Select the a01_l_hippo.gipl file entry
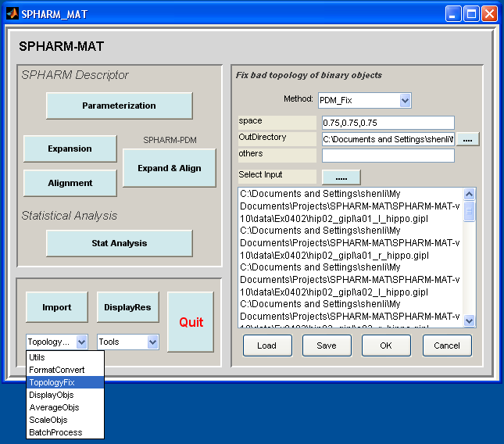The width and height of the screenshot is (504, 444). tap(350, 206)
